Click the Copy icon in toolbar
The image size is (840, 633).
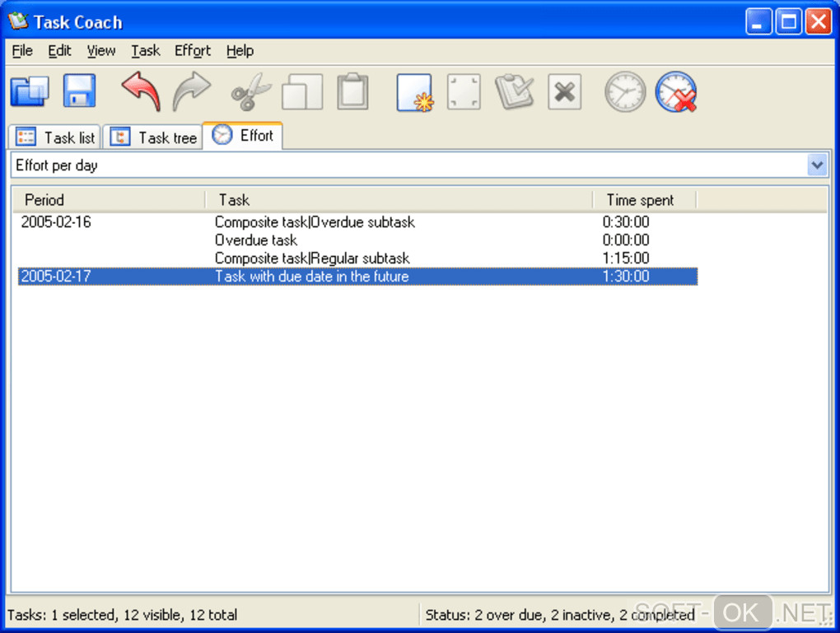302,92
